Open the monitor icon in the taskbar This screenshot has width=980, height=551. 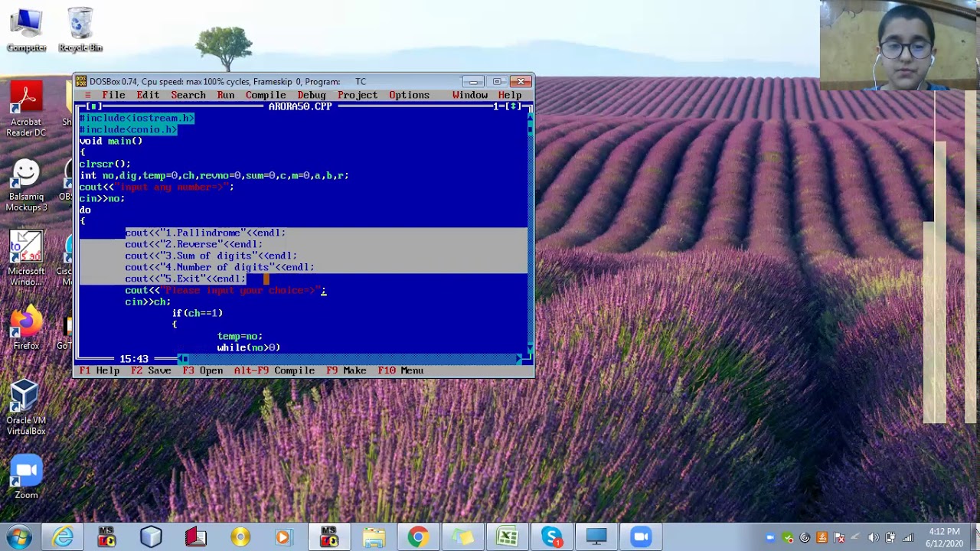596,537
